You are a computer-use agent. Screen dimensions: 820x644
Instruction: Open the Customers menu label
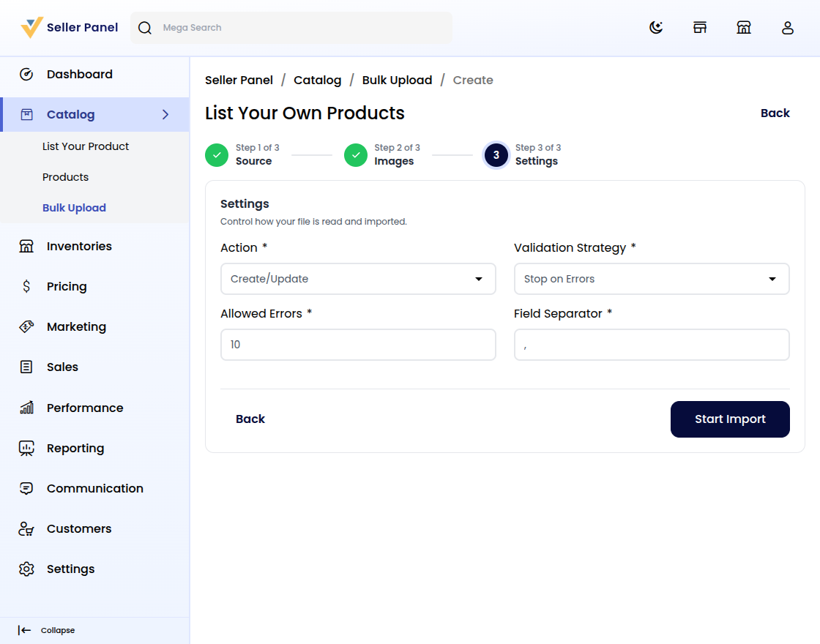click(x=79, y=528)
